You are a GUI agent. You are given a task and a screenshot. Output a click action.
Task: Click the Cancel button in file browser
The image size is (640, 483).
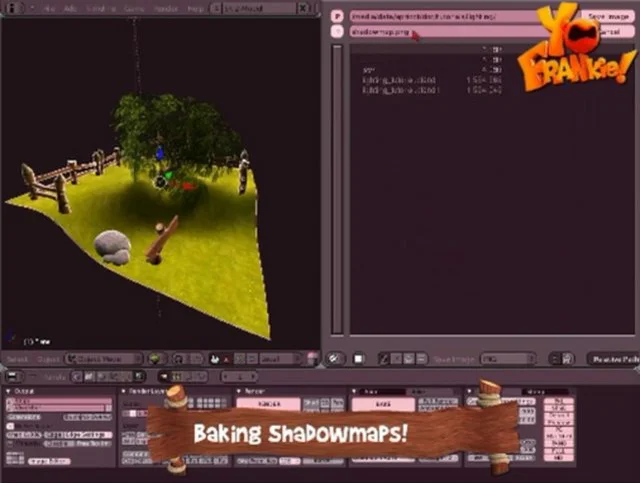tap(614, 32)
